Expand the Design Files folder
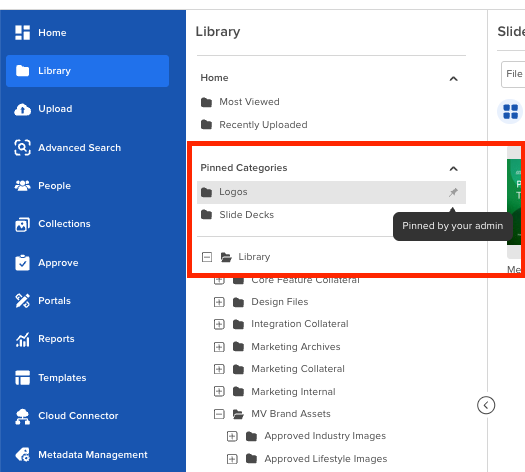 219,302
